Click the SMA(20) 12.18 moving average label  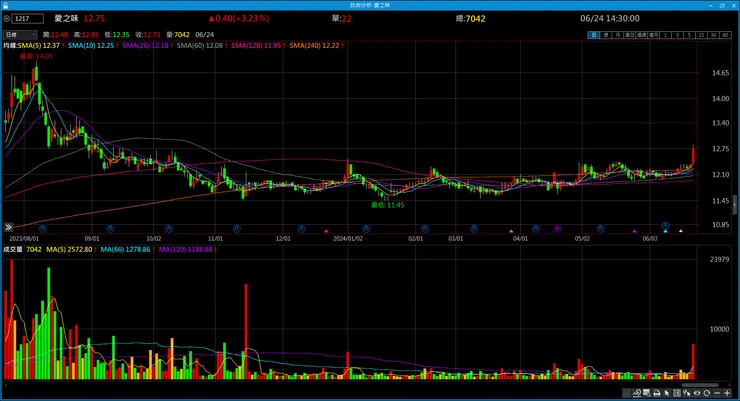[x=146, y=45]
